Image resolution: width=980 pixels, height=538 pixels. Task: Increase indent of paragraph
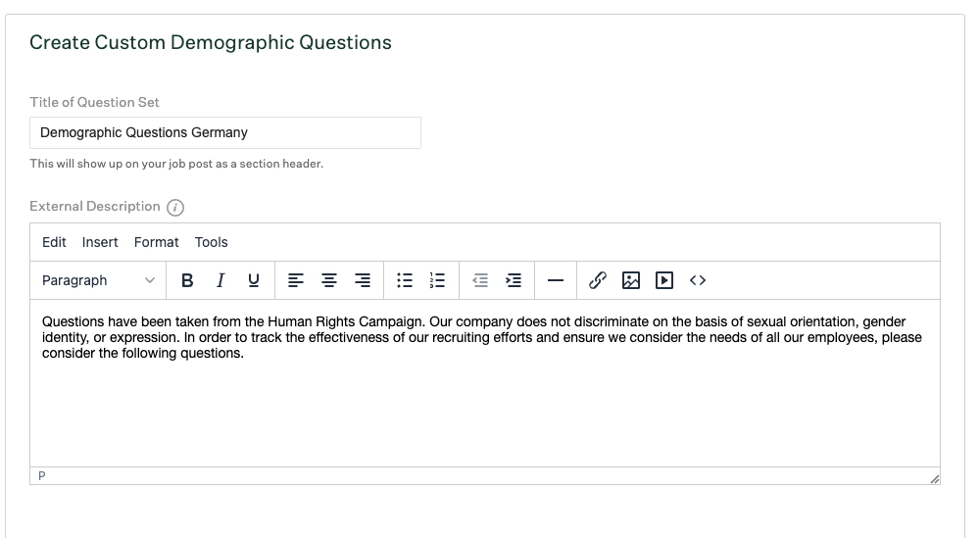(514, 280)
